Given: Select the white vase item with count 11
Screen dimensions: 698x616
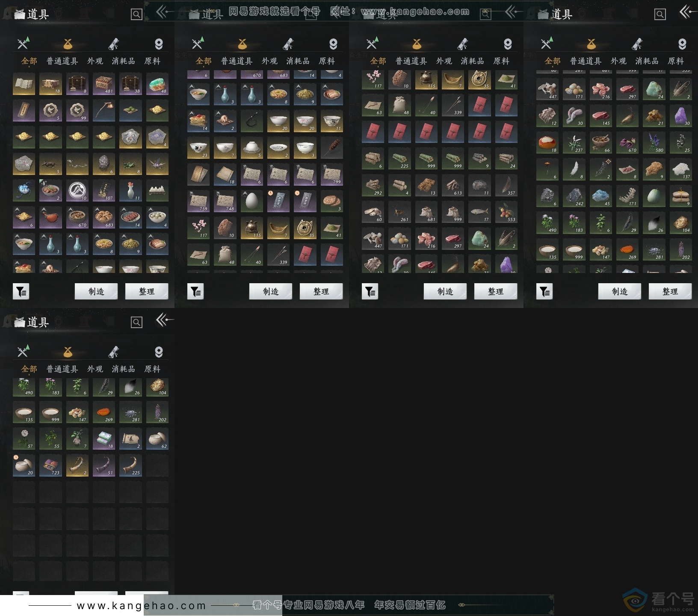Looking at the screenshot, I should (x=131, y=191).
